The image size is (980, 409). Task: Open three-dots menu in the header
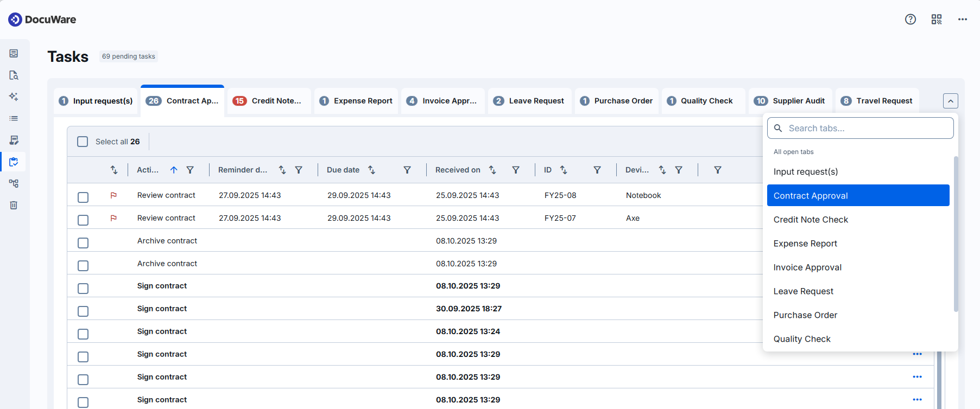coord(963,20)
